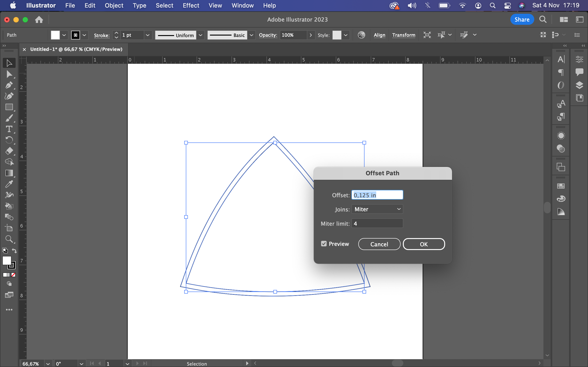Image resolution: width=588 pixels, height=367 pixels.
Task: Open the Layers panel icon
Action: [x=580, y=85]
